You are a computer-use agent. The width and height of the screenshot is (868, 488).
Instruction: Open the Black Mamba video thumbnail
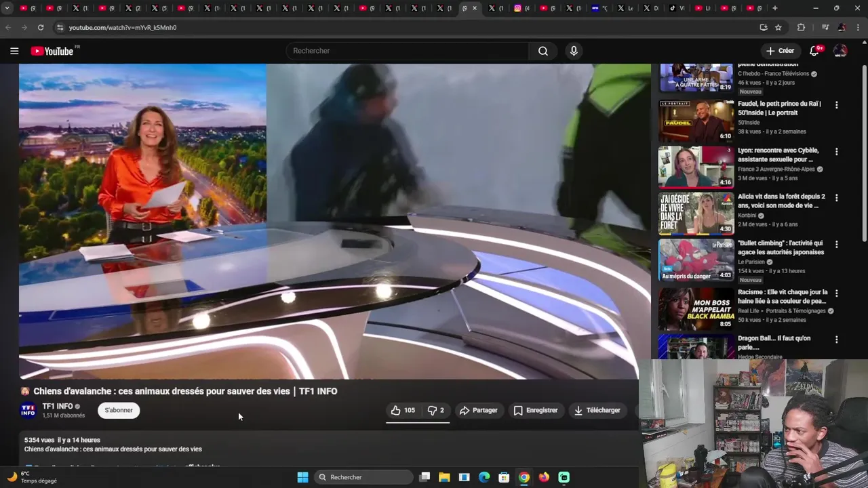696,309
